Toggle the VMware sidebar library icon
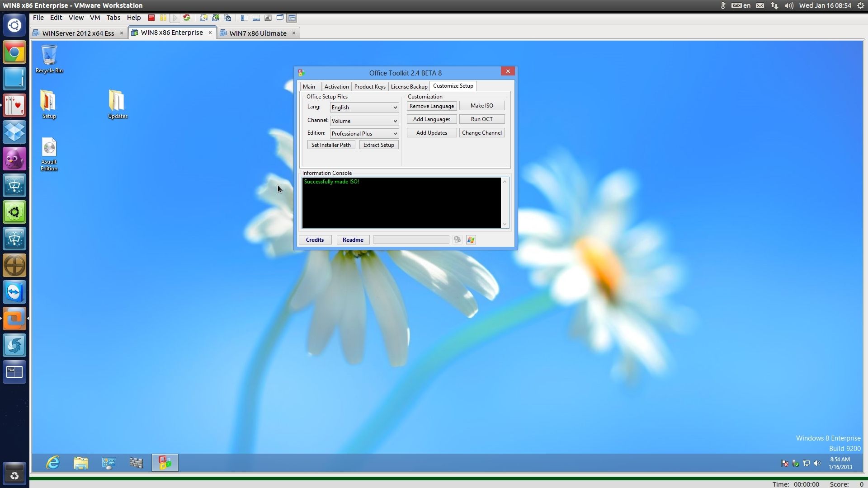 tap(244, 18)
